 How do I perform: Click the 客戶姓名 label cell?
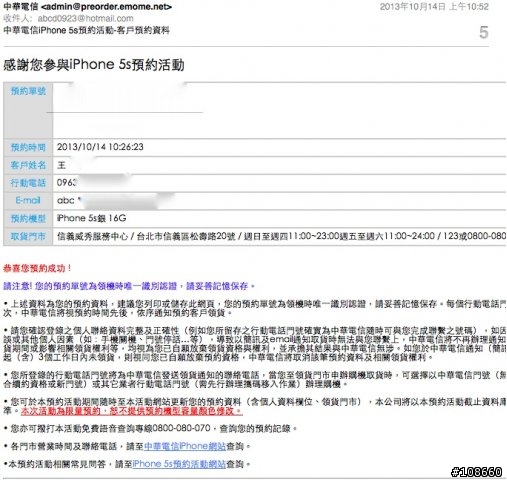(x=28, y=165)
